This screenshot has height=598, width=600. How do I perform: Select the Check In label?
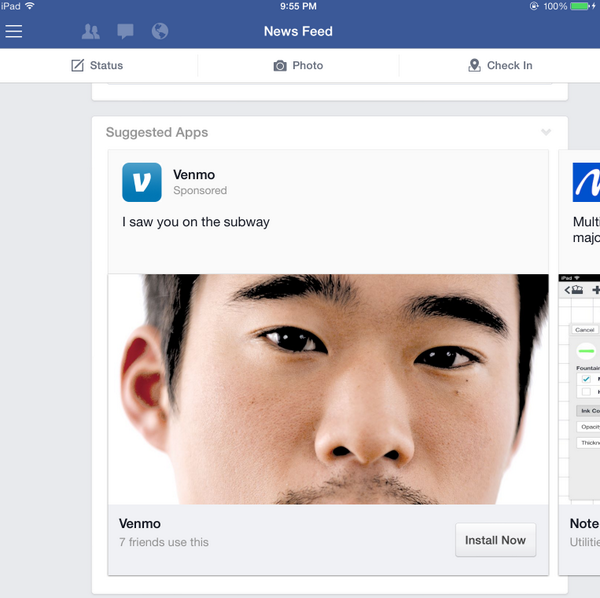click(x=509, y=65)
